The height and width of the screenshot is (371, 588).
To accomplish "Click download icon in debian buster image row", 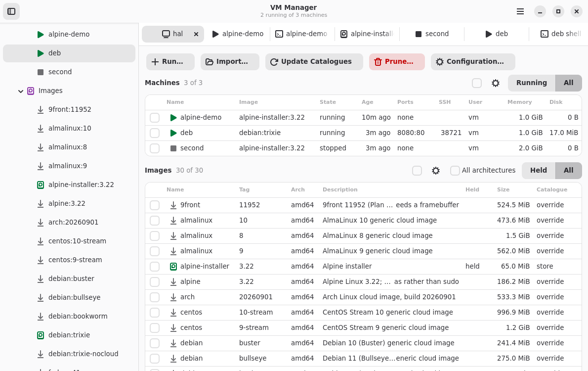I will (x=173, y=343).
